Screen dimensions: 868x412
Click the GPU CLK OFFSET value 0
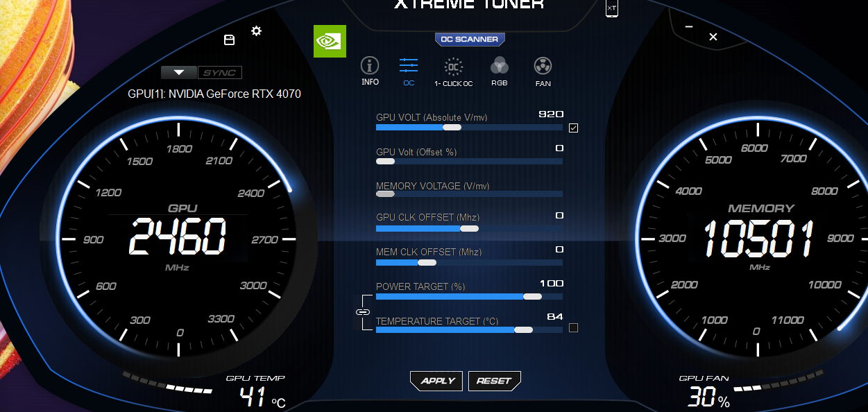pos(559,216)
